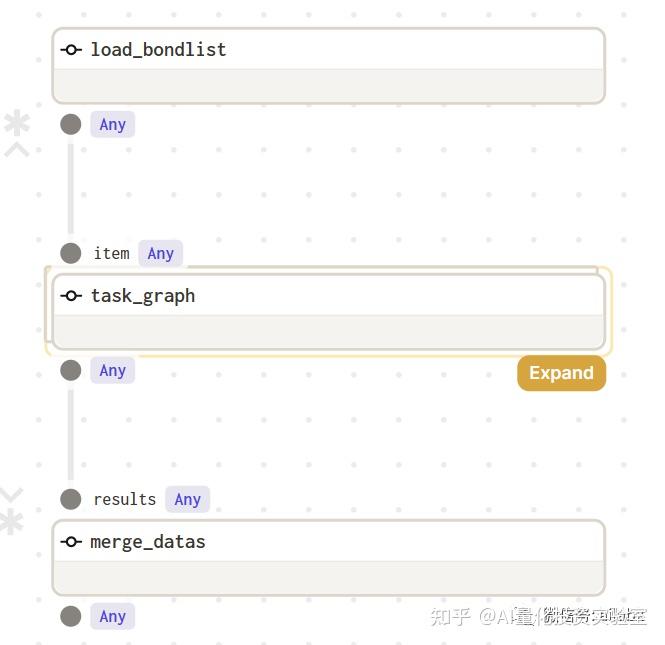Click the Any type tag under merge_datas
Image resolution: width=665 pixels, height=645 pixels.
tap(112, 616)
